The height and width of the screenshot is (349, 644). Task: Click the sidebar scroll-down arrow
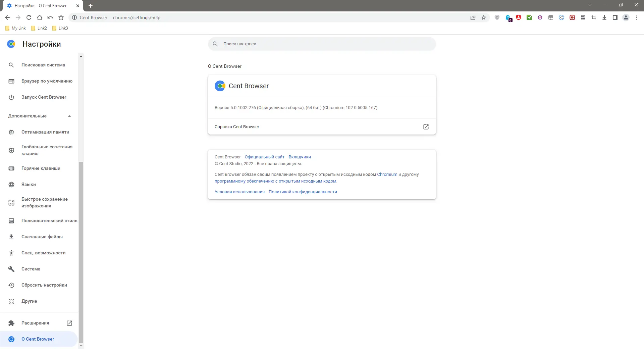81,346
